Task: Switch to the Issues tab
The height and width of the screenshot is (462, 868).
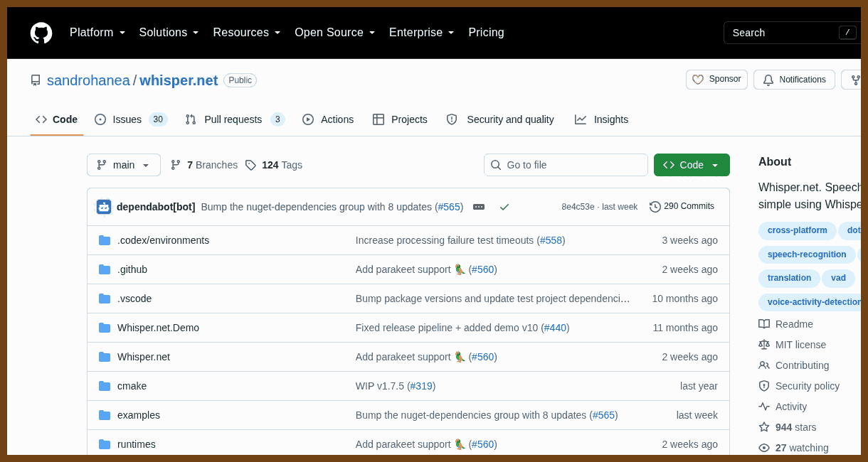Action: pyautogui.click(x=131, y=119)
